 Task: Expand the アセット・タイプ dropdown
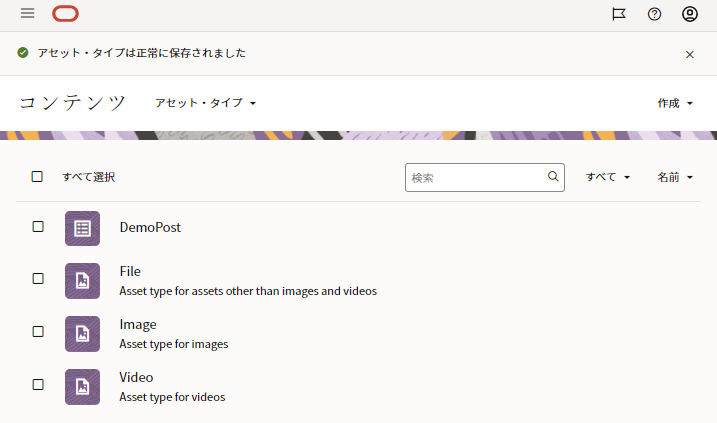205,103
